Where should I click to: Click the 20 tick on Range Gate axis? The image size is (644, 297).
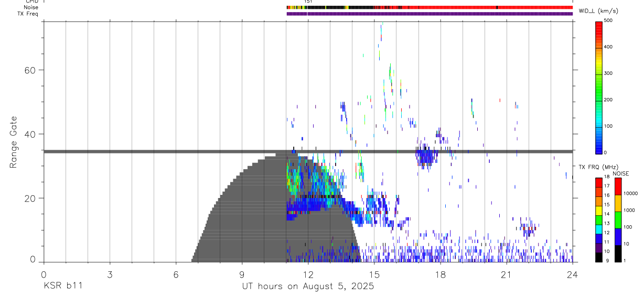click(x=30, y=199)
